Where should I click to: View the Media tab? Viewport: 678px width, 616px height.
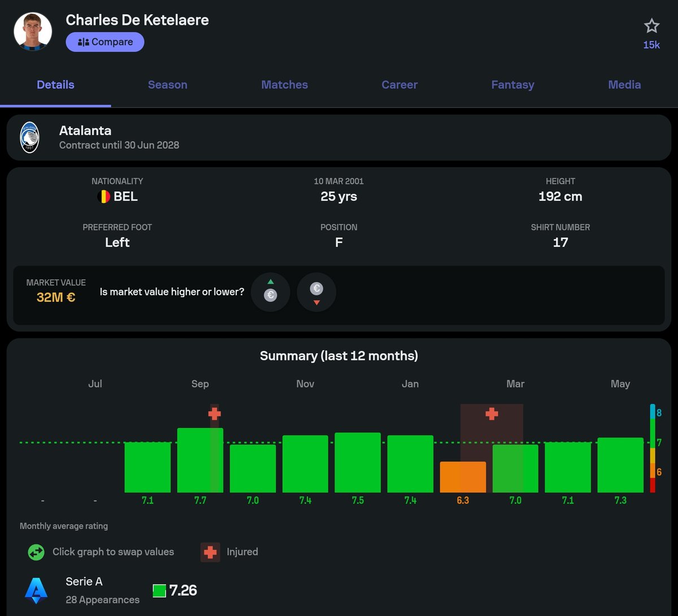pos(624,85)
